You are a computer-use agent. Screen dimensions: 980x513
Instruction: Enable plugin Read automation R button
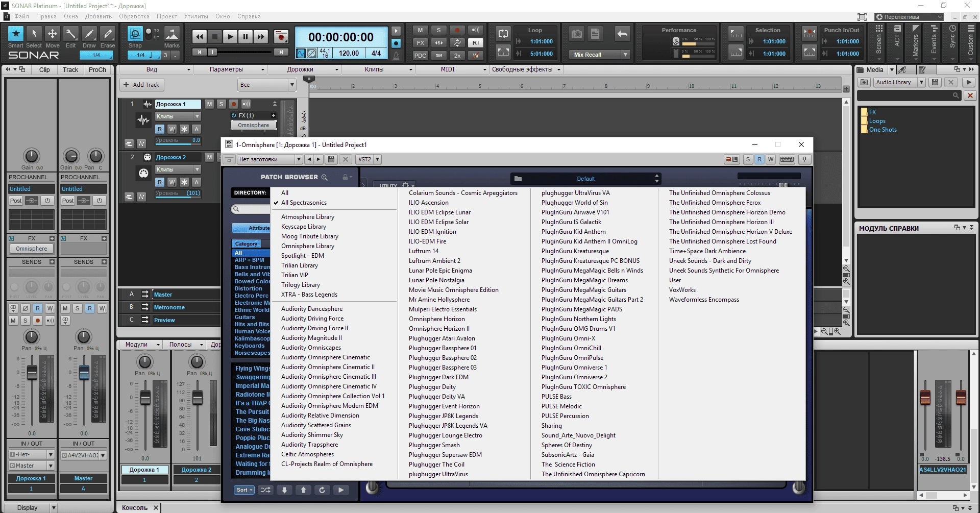[x=759, y=159]
